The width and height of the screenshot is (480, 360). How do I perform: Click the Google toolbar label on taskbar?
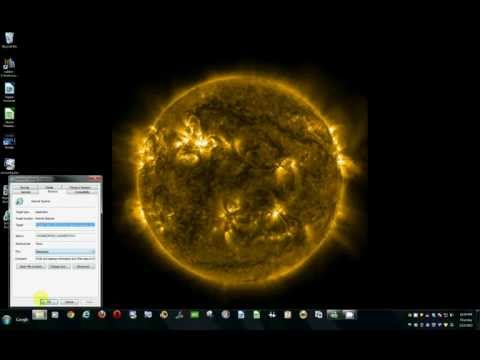[22, 320]
